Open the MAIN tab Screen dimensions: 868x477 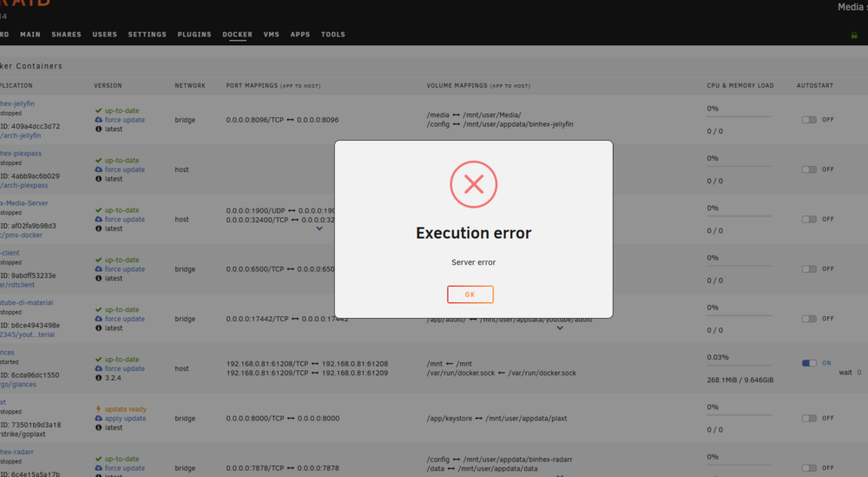tap(30, 35)
